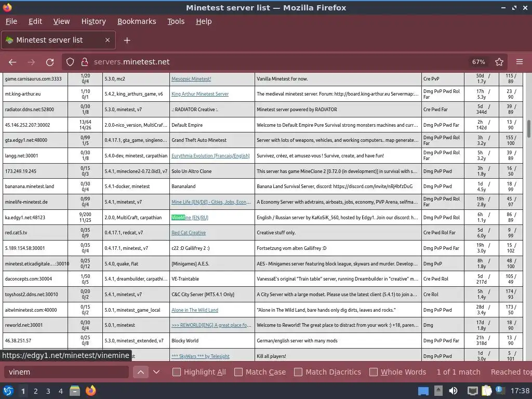Open the Help menu
Screen dimensions: 532x399
coord(204,21)
